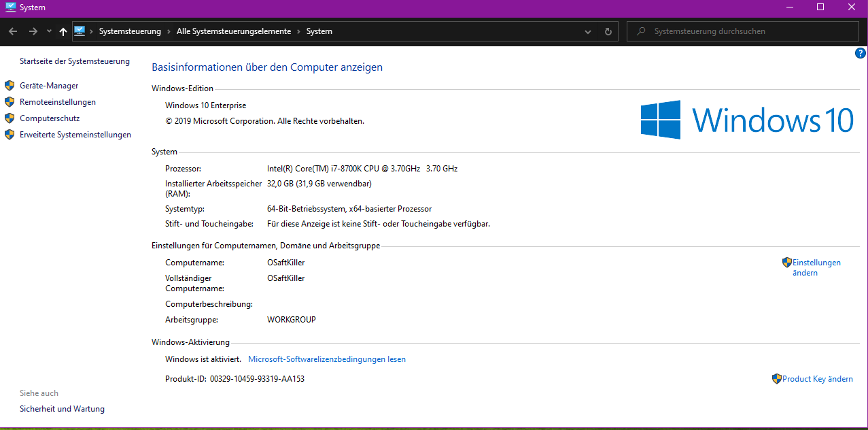Maximize the System window
868x430 pixels.
tap(820, 7)
